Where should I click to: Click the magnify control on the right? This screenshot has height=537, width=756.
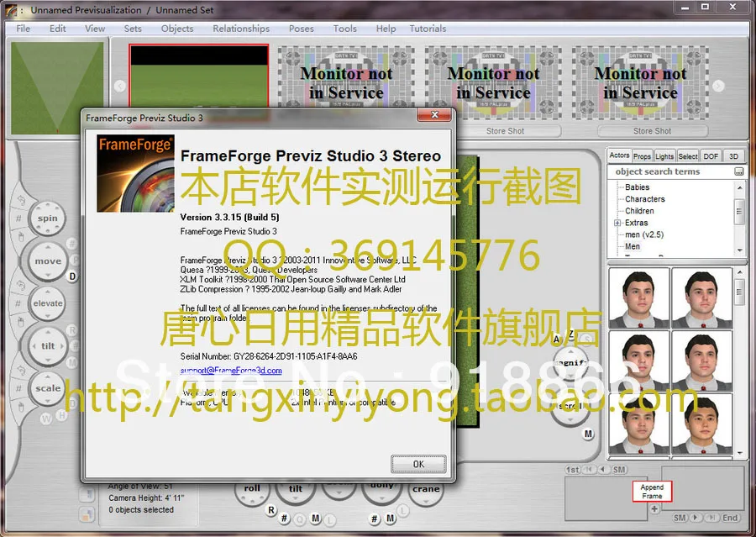[570, 361]
